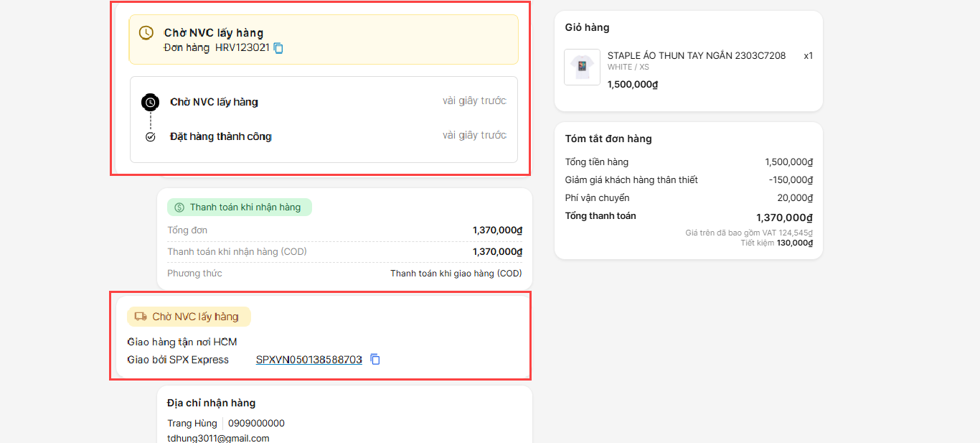
Task: Click the Tóm tắt đơn hàng heading
Action: [608, 139]
